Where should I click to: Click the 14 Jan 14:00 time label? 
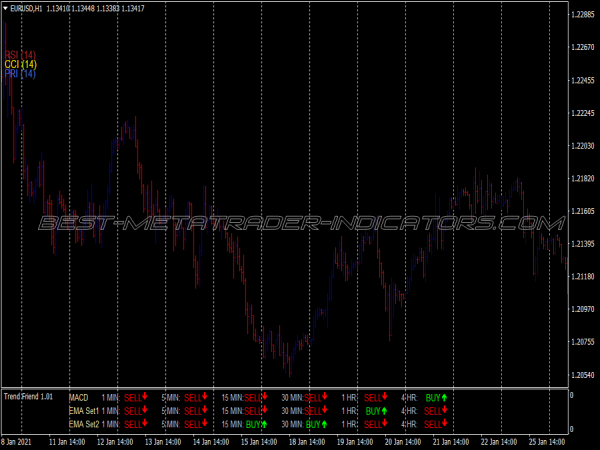[211, 442]
